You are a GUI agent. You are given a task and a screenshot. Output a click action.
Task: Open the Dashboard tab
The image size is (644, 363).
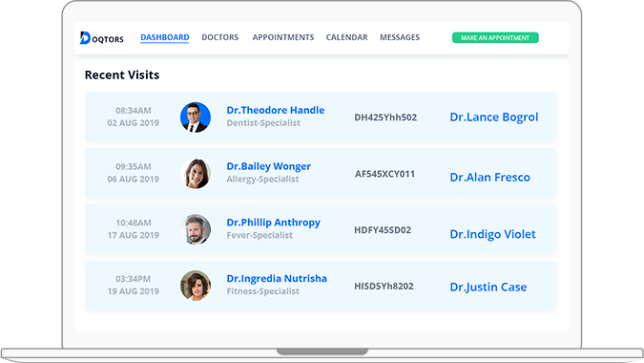165,37
